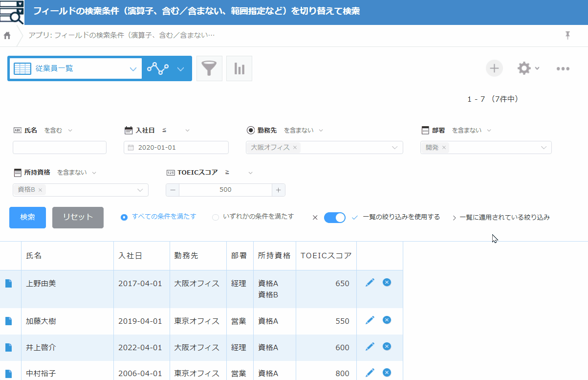Click the calendar icon in date field

131,148
